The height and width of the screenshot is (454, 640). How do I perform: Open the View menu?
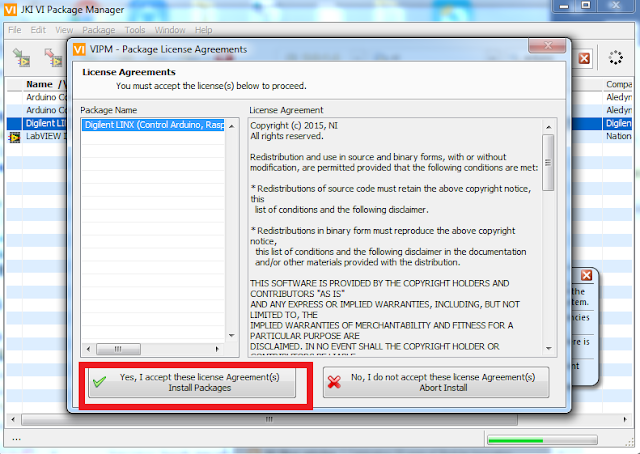tap(64, 30)
